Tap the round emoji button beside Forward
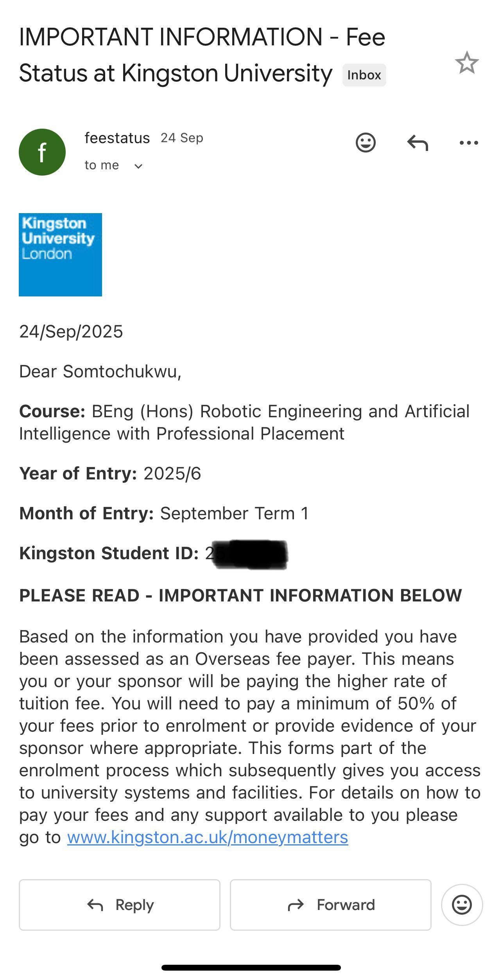The height and width of the screenshot is (980, 502). (462, 905)
